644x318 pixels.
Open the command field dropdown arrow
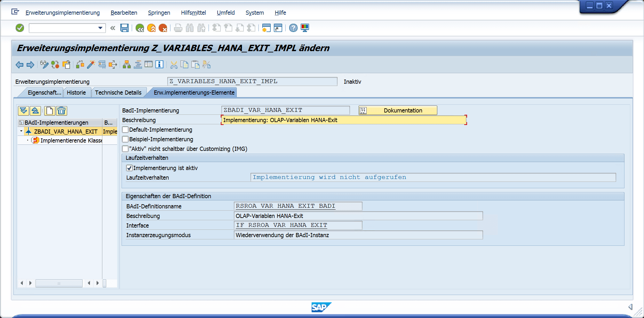point(100,28)
